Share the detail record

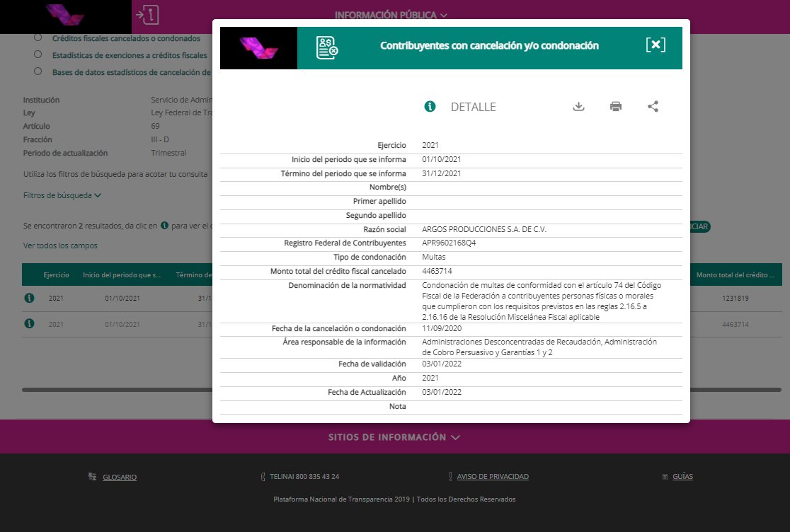coord(653,106)
